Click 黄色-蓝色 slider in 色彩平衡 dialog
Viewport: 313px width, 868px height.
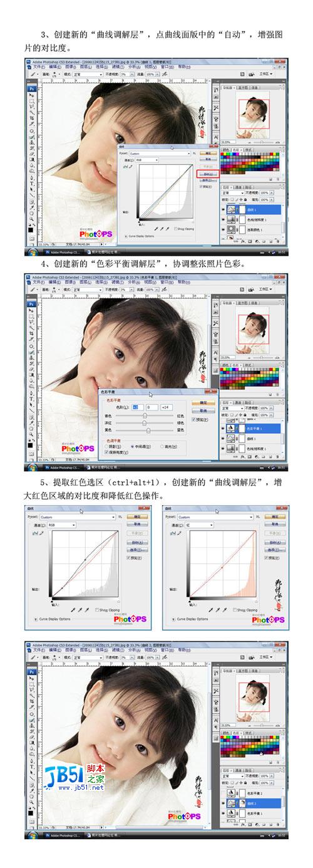pos(145,431)
